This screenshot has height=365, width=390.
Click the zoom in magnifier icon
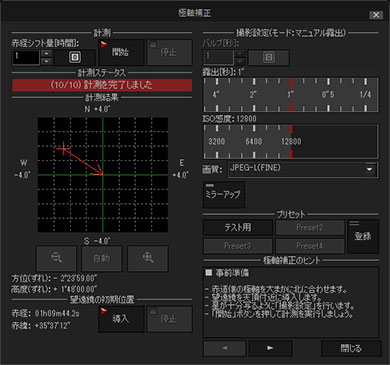(x=148, y=259)
